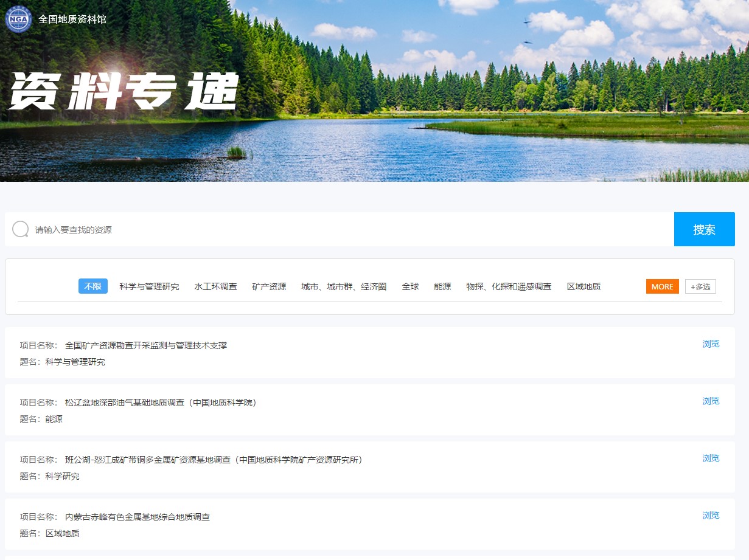Select 物探、化探和遥感调查 filter
Image resolution: width=749 pixels, height=560 pixels.
(509, 286)
